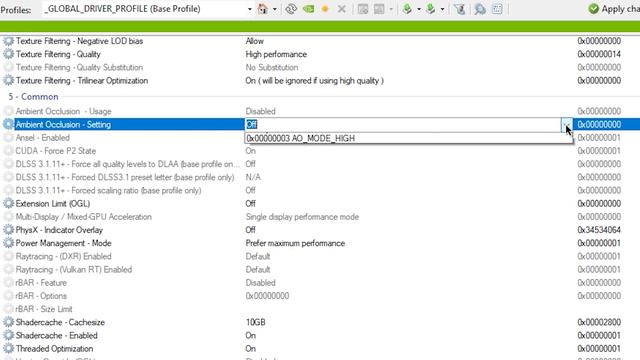640x360 pixels.
Task: Click the import profiles green arrow icon
Action: pos(431,9)
